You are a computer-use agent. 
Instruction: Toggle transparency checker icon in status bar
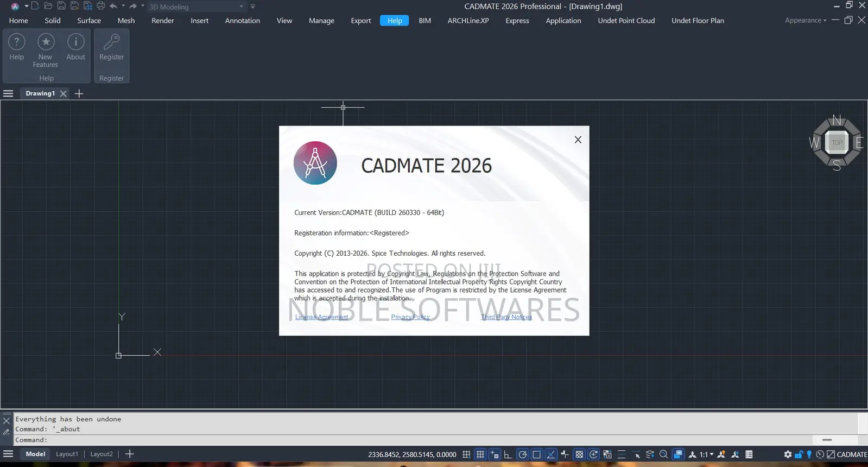(579, 455)
